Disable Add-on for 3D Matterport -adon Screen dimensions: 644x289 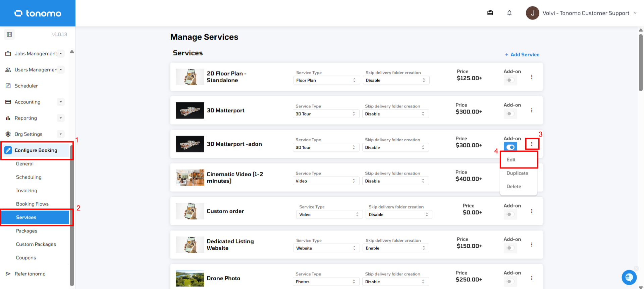[x=510, y=147]
